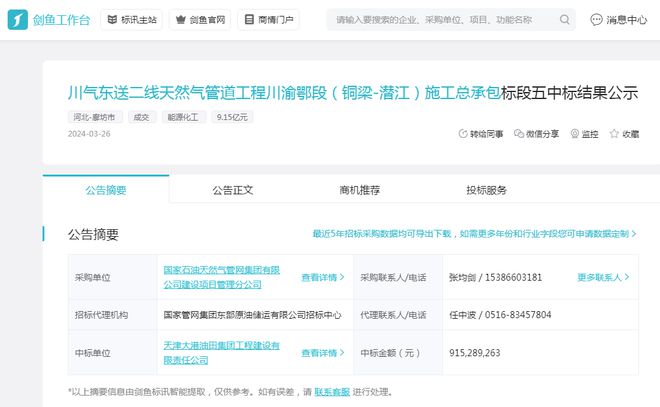Click the 9.15亿元 tag
The image size is (660, 407).
pyautogui.click(x=232, y=117)
